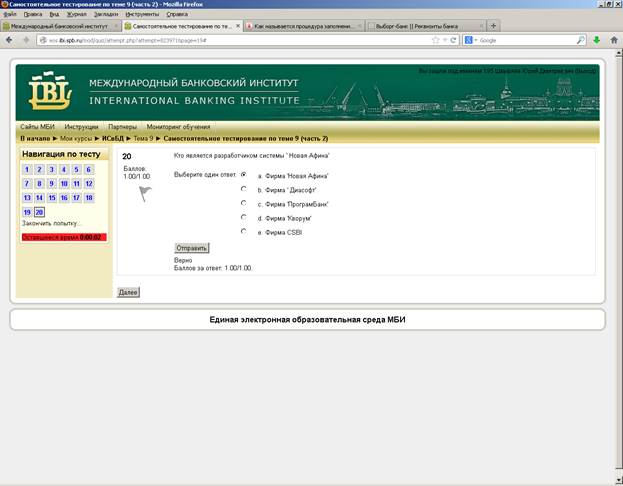Jump to question 5 in navigation

[x=76, y=170]
